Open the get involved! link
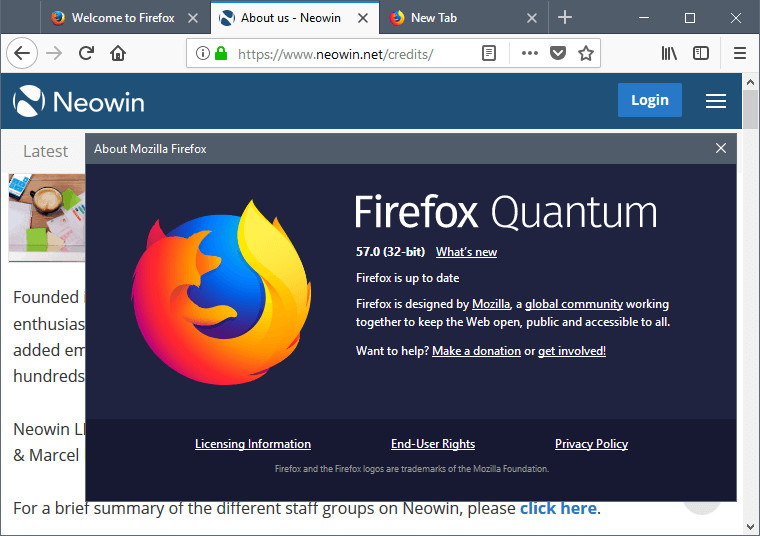 click(x=572, y=351)
